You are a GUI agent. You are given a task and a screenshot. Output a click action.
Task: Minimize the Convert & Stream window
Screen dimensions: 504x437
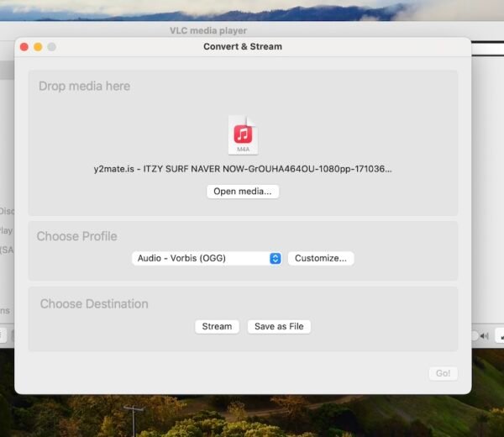click(38, 47)
